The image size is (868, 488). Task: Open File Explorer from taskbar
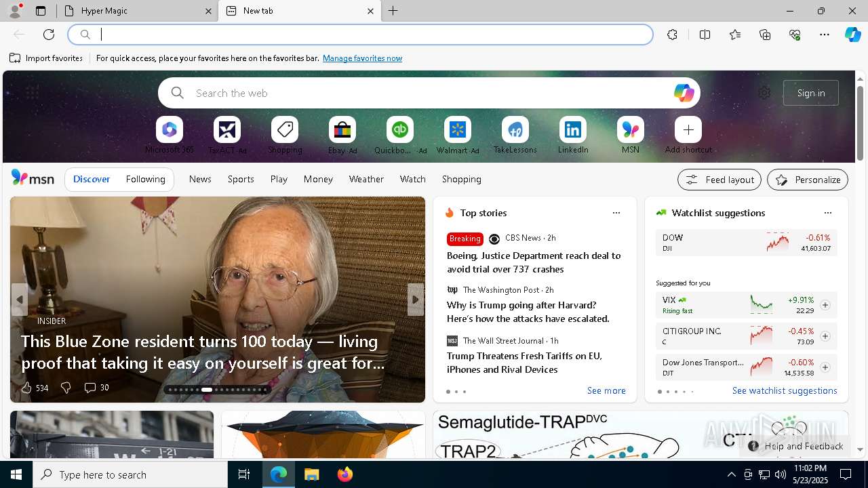(x=311, y=474)
